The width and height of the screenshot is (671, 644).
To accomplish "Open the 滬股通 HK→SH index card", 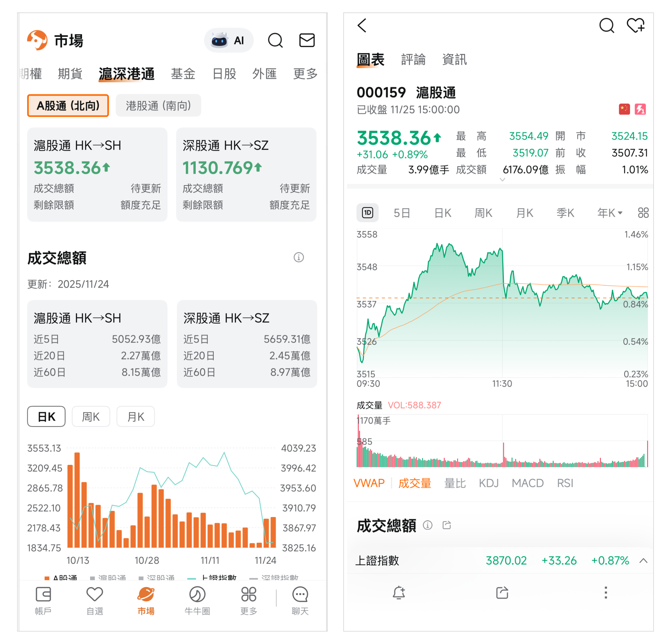I will (x=97, y=175).
